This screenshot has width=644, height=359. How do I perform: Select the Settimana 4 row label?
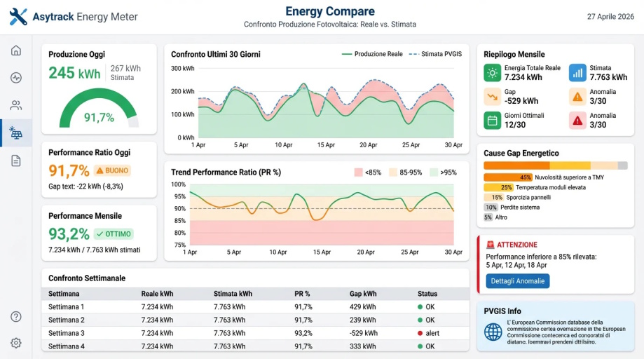click(66, 346)
